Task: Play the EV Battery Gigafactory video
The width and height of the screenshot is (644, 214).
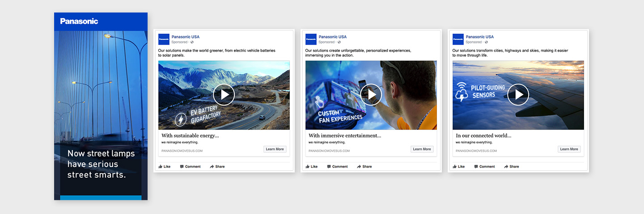Action: (224, 95)
